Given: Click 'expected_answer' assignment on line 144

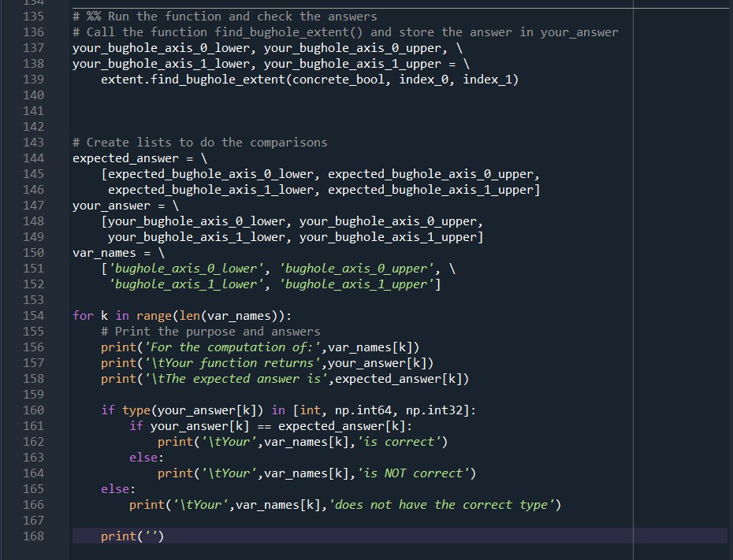Looking at the screenshot, I should click(125, 158).
